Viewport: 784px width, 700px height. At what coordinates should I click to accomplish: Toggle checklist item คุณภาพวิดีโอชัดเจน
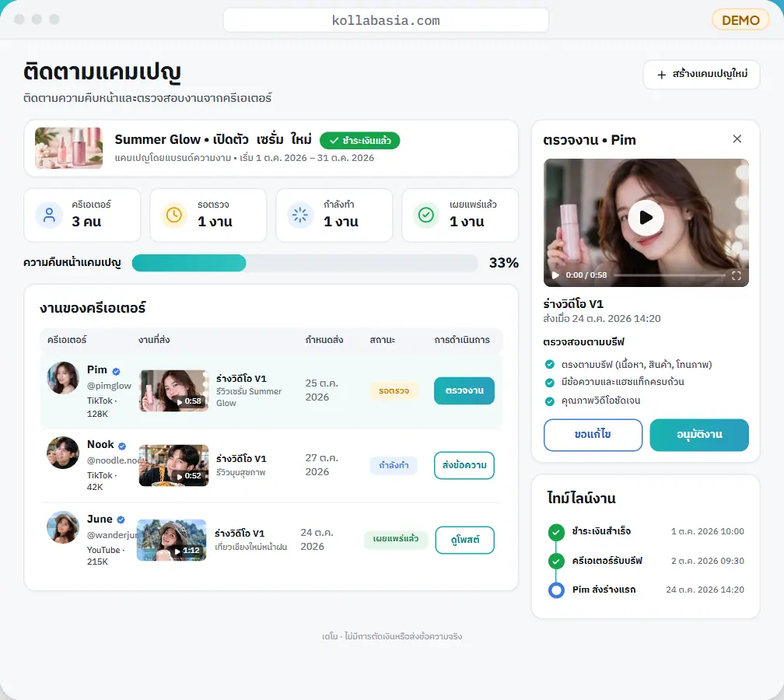pyautogui.click(x=549, y=401)
